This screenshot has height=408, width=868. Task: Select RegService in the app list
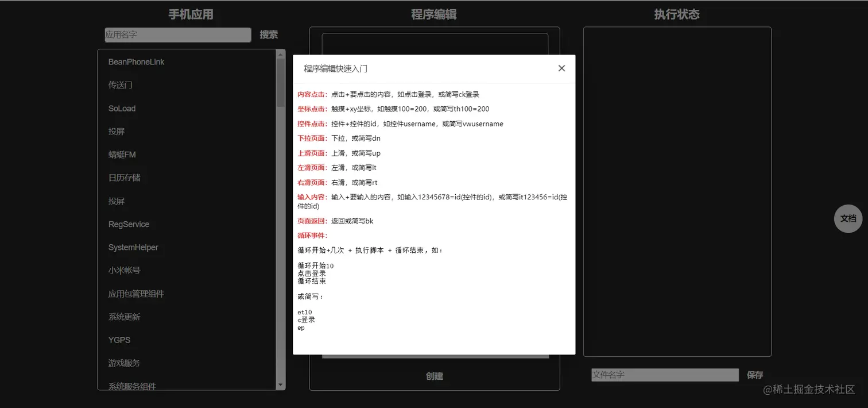click(129, 224)
